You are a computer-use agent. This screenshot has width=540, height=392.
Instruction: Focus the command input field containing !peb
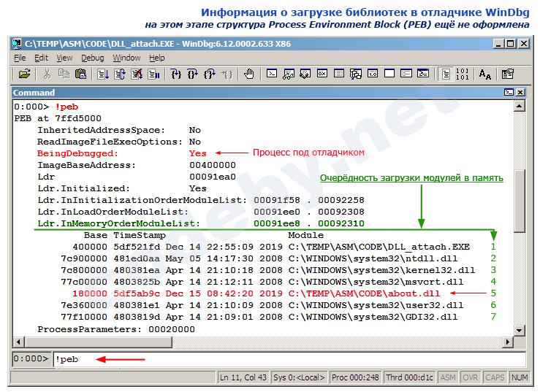click(x=289, y=359)
